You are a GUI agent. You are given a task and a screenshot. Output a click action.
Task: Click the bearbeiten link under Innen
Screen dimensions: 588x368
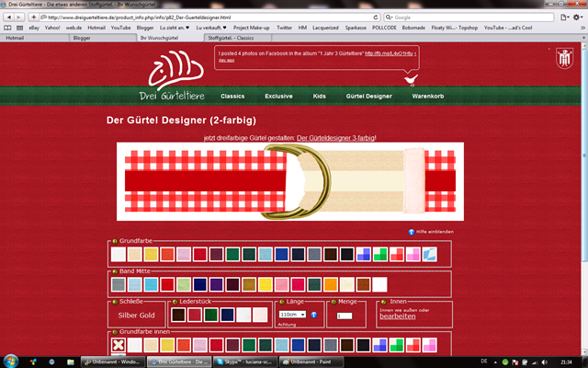tap(398, 316)
